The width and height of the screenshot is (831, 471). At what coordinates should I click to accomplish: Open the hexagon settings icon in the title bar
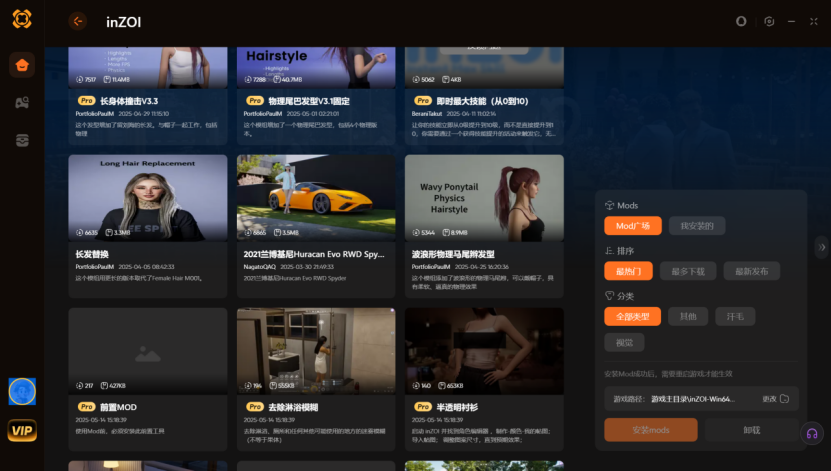pyautogui.click(x=769, y=21)
